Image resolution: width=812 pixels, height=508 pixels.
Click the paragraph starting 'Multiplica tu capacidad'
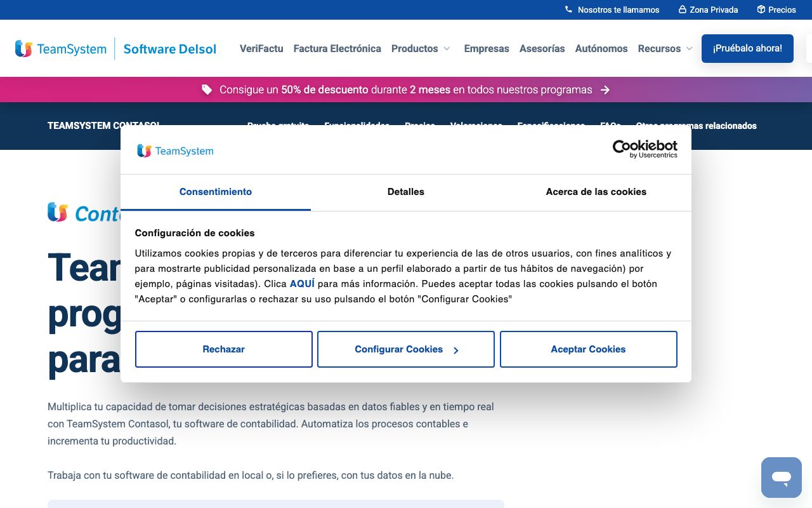[271, 424]
